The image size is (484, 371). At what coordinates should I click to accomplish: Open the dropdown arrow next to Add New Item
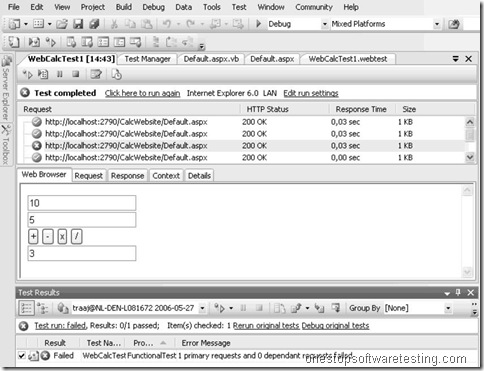49,24
